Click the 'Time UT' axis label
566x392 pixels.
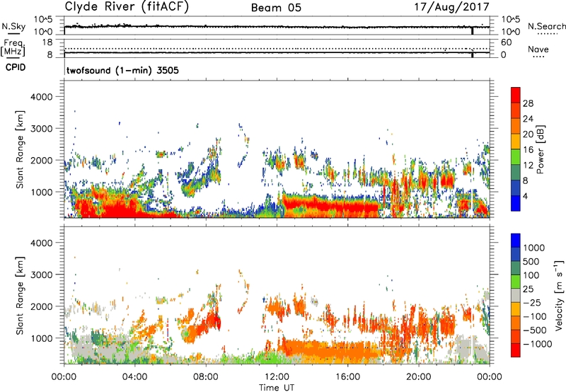click(x=277, y=388)
